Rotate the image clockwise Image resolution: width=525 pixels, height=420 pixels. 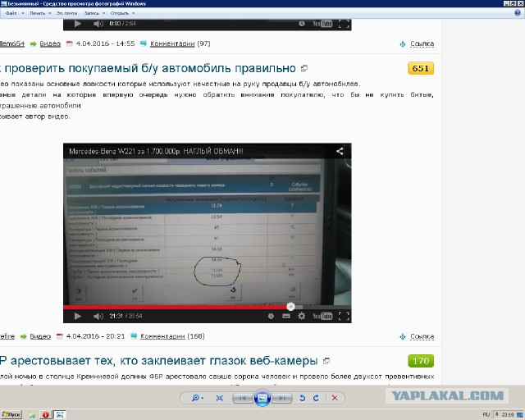click(x=316, y=398)
